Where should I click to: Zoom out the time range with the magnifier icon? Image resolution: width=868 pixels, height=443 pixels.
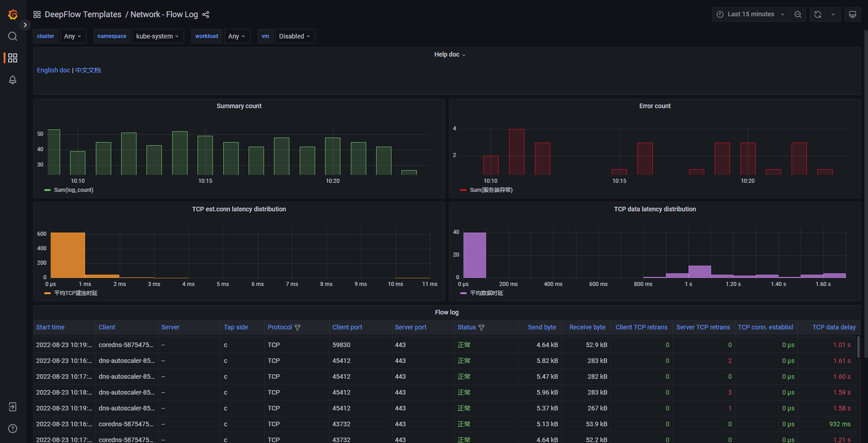tap(797, 14)
